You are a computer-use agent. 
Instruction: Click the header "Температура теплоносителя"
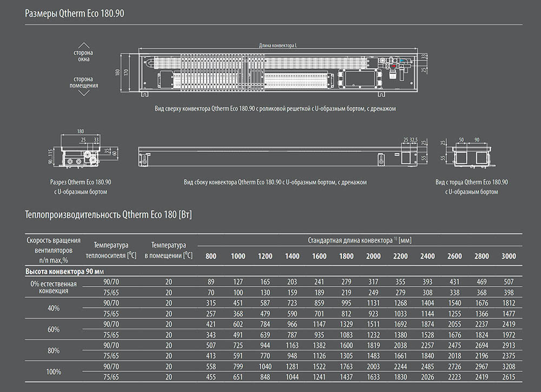pyautogui.click(x=111, y=250)
